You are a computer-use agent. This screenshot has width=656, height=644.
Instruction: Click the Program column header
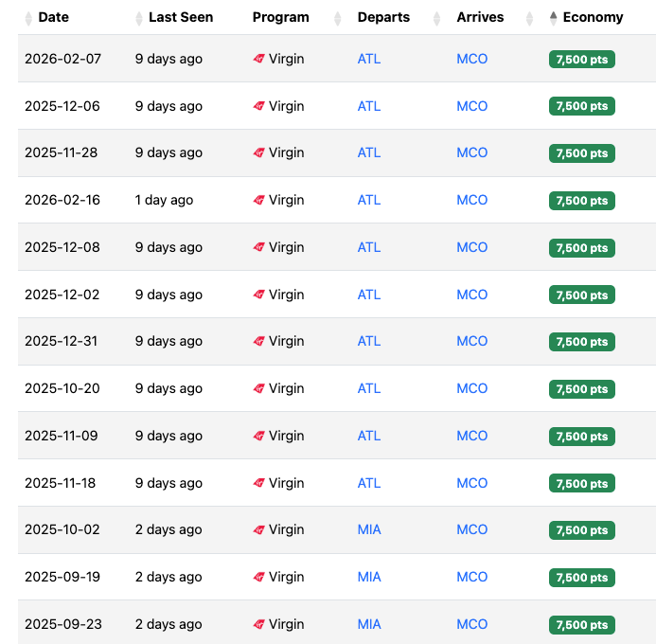(x=281, y=17)
